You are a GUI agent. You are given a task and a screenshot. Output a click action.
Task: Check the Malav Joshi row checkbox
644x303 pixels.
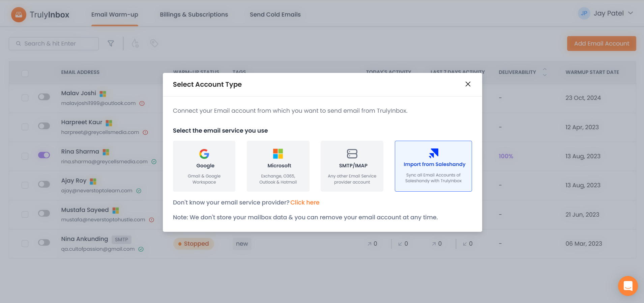tap(25, 98)
